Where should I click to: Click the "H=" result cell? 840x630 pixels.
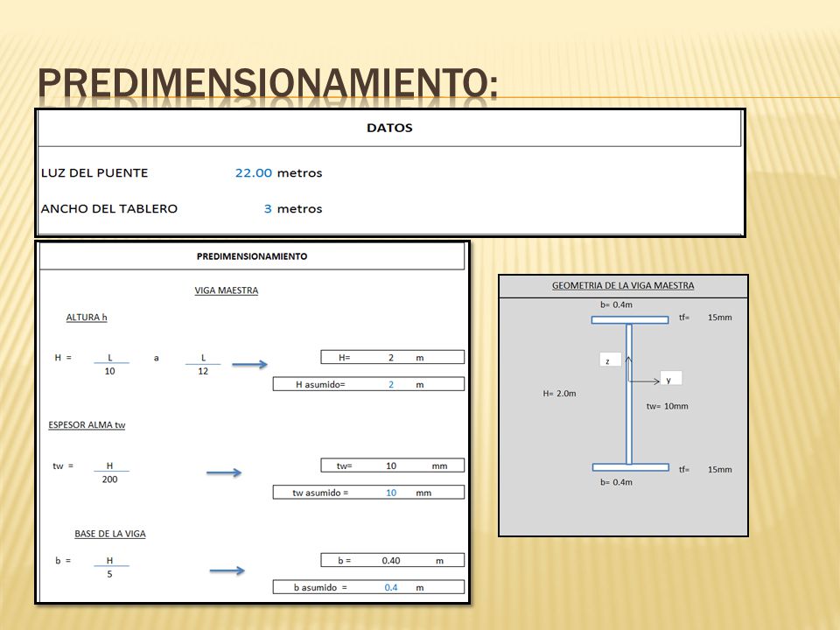pyautogui.click(x=393, y=357)
